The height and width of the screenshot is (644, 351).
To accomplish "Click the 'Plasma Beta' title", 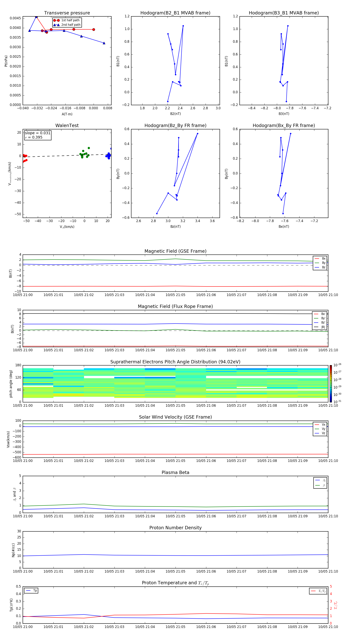I will pyautogui.click(x=175, y=472).
